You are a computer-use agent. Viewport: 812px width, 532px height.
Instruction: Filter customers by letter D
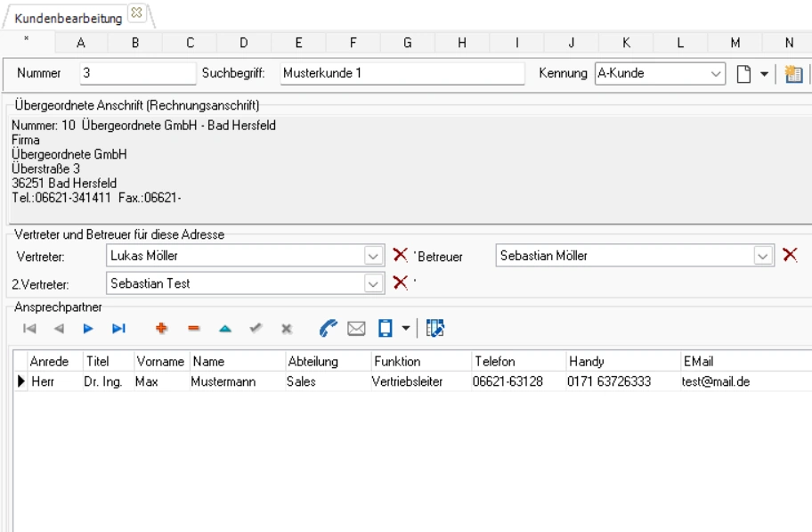click(244, 43)
